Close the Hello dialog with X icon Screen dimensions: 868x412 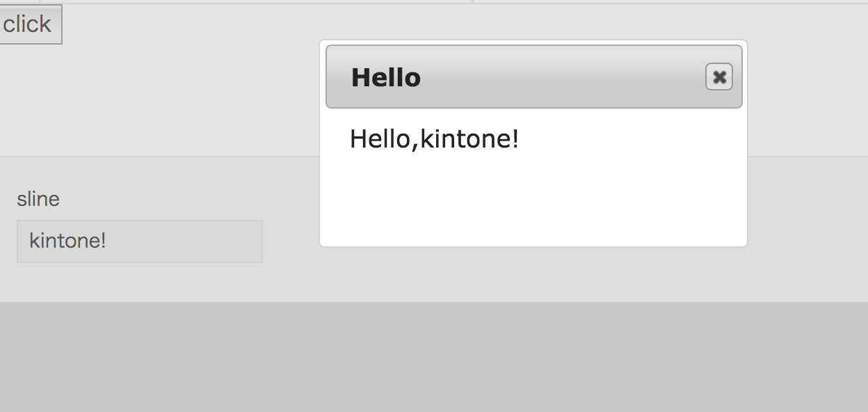click(719, 77)
